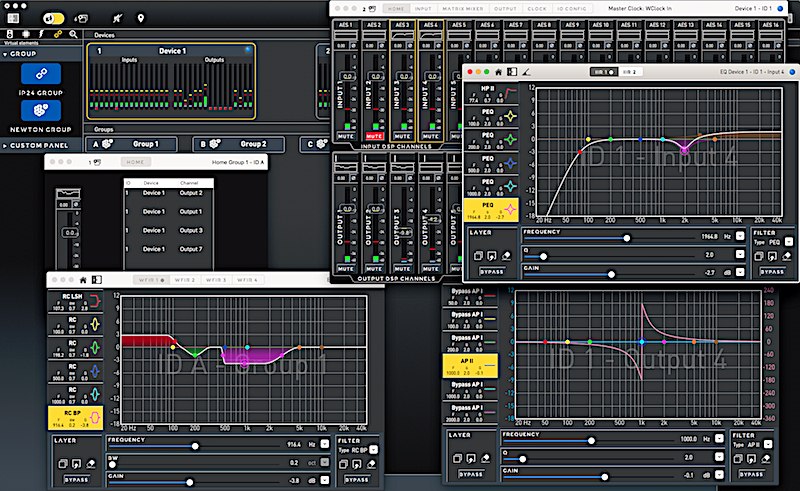Screen dimensions: 800x491
Task: Toggle phase invert on the AES 1 channel
Action: pyautogui.click(x=354, y=46)
